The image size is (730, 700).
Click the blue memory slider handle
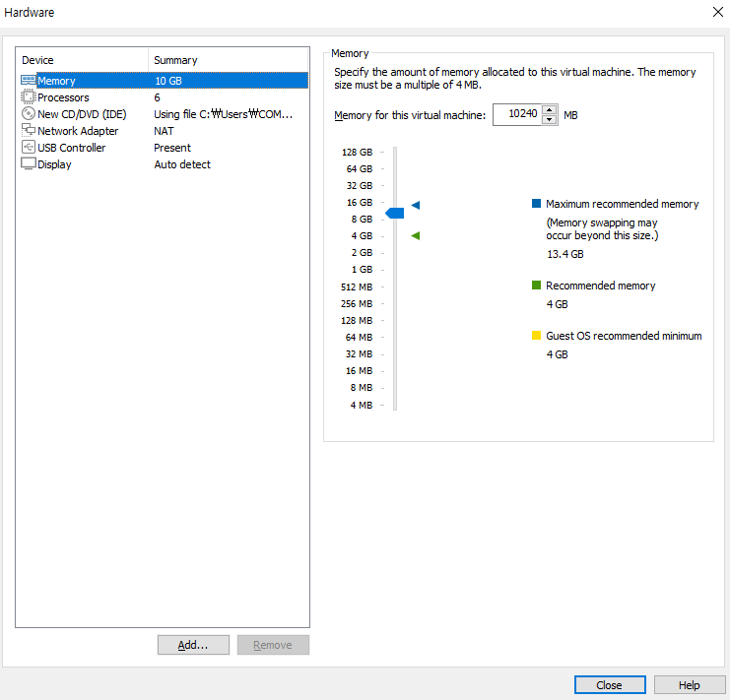click(395, 213)
